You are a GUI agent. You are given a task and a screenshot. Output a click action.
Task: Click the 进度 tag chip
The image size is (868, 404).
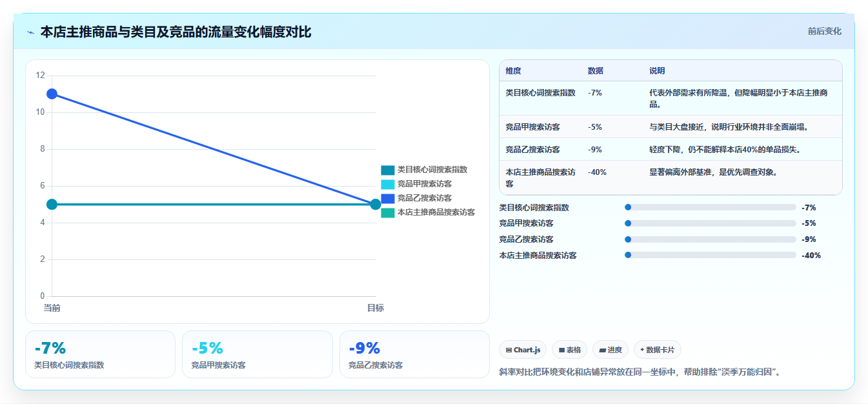(611, 350)
